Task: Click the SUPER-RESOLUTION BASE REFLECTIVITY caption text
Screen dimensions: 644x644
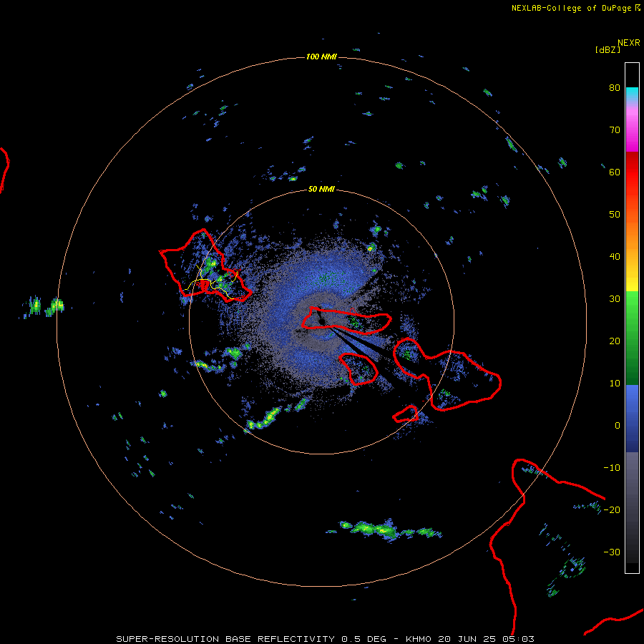Action: 225,639
